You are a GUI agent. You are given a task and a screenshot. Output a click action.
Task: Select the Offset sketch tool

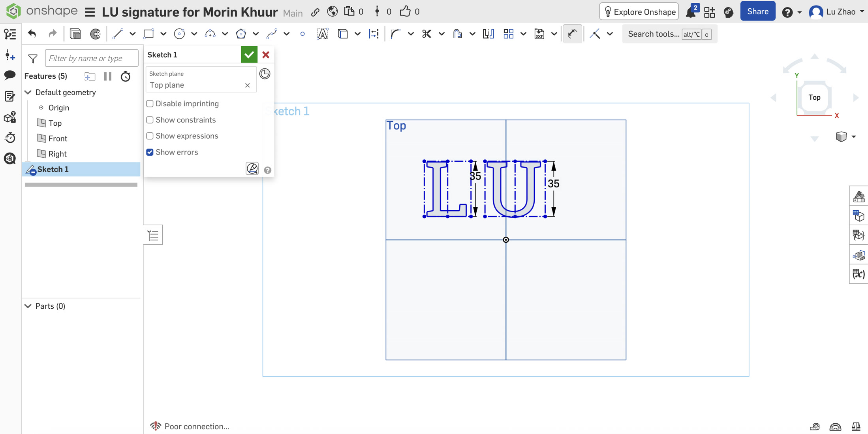(457, 34)
